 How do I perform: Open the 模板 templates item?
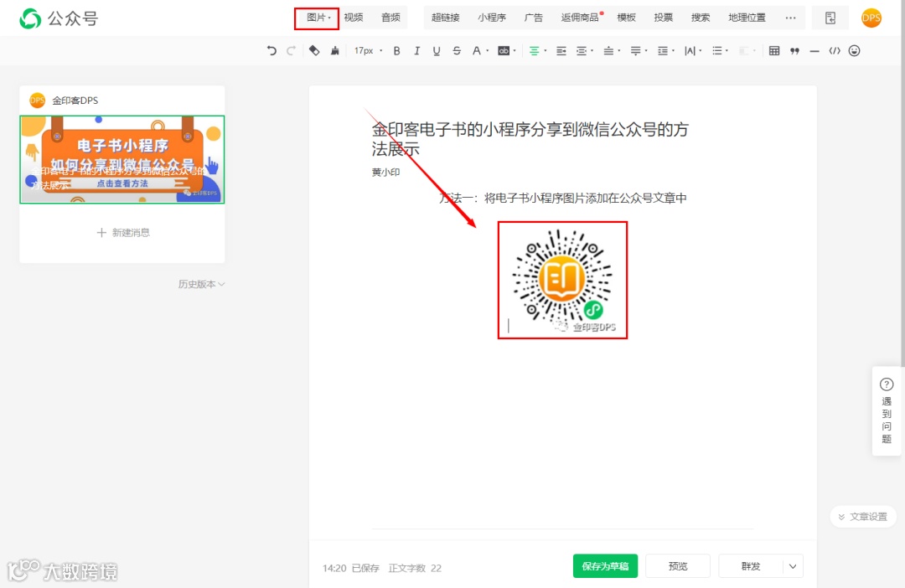pos(626,18)
